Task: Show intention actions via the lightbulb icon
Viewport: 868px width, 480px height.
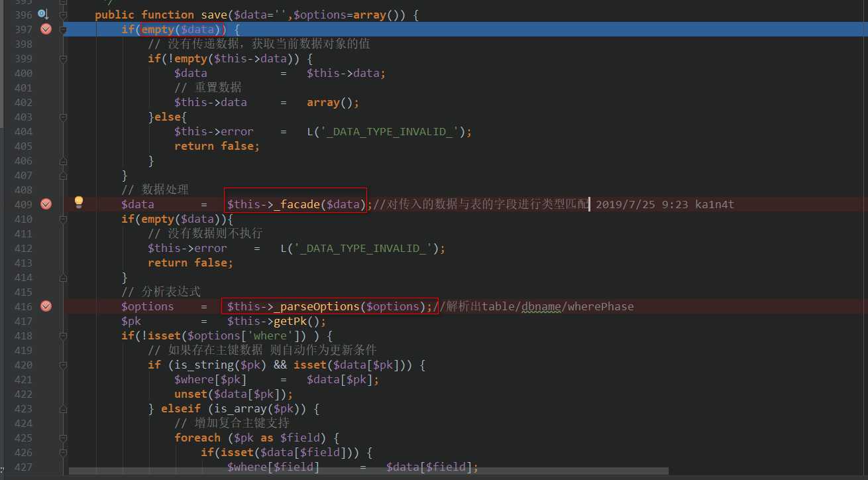Action: 79,202
